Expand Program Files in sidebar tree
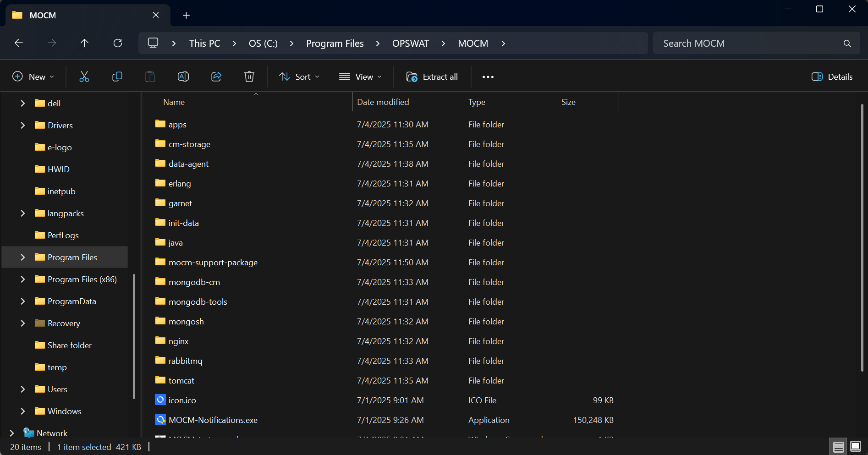This screenshot has height=455, width=868. click(22, 257)
